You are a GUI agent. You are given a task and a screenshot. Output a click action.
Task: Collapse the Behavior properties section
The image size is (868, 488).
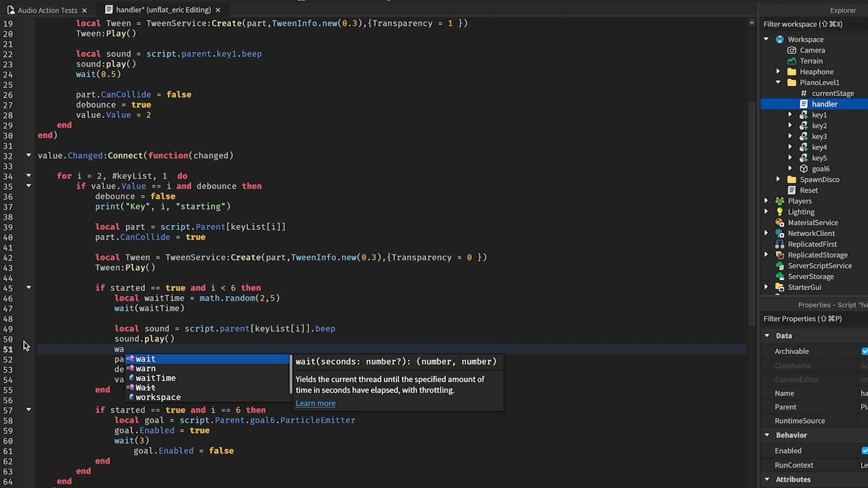tap(767, 435)
